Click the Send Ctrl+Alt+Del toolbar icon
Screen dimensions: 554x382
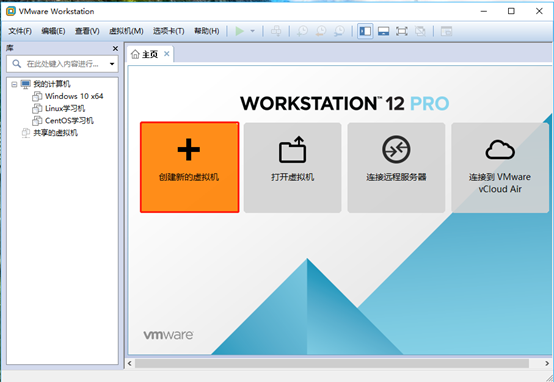click(x=276, y=31)
